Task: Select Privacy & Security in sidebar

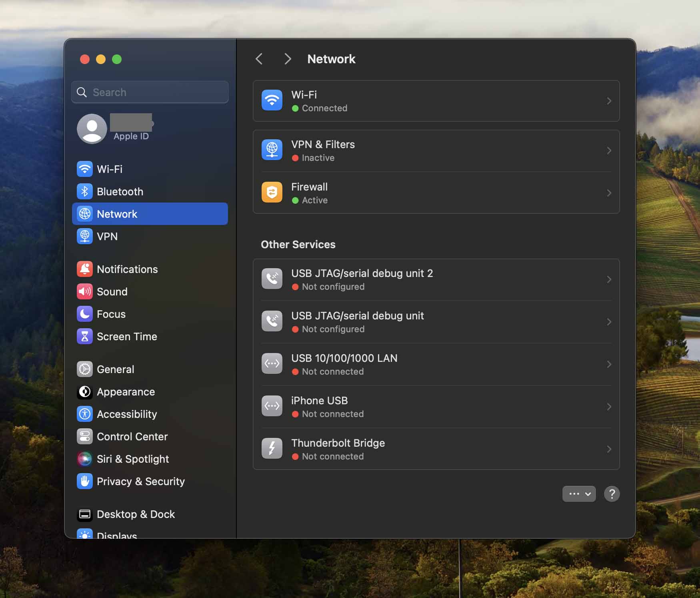Action: pyautogui.click(x=140, y=481)
